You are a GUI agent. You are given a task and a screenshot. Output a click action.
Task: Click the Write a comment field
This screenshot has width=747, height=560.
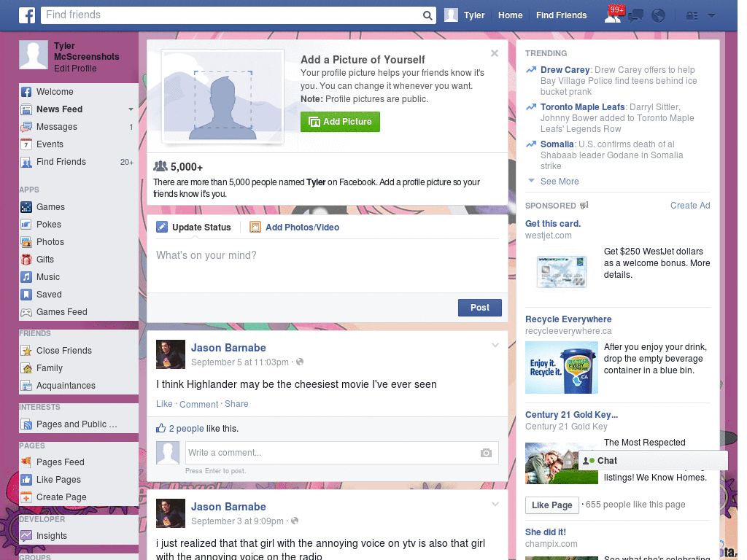[332, 453]
